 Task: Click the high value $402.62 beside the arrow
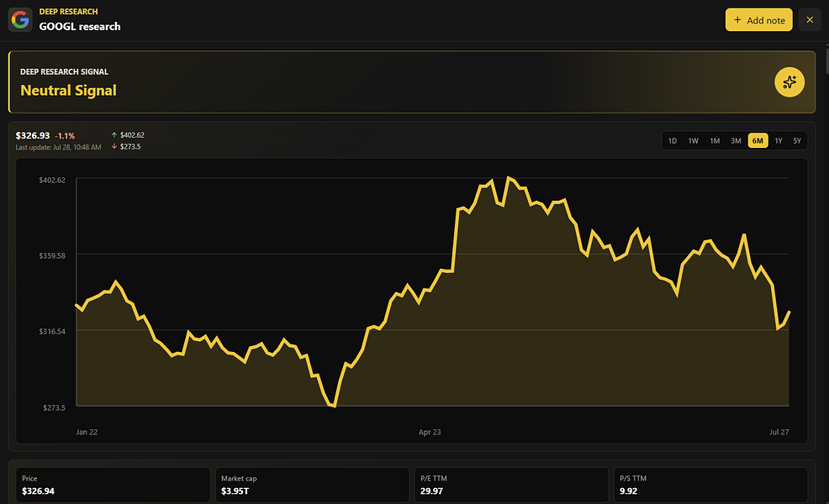pyautogui.click(x=132, y=135)
